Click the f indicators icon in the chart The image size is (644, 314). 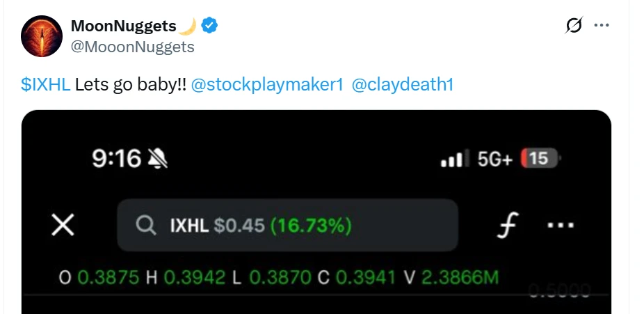[511, 226]
